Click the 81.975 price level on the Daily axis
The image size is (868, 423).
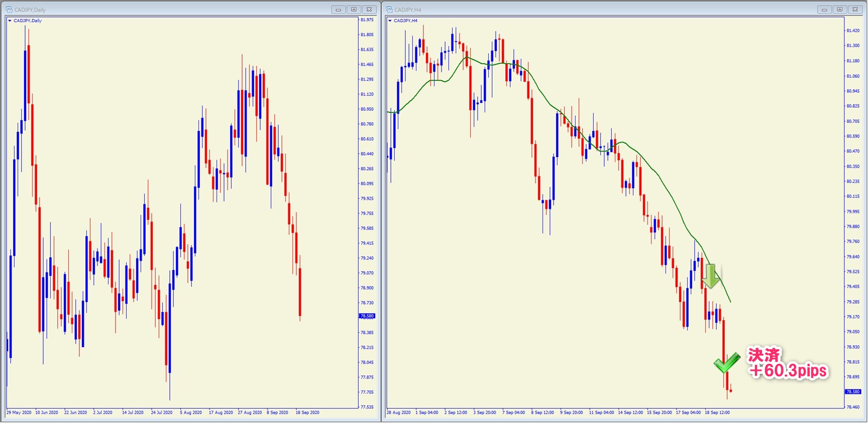[x=367, y=20]
